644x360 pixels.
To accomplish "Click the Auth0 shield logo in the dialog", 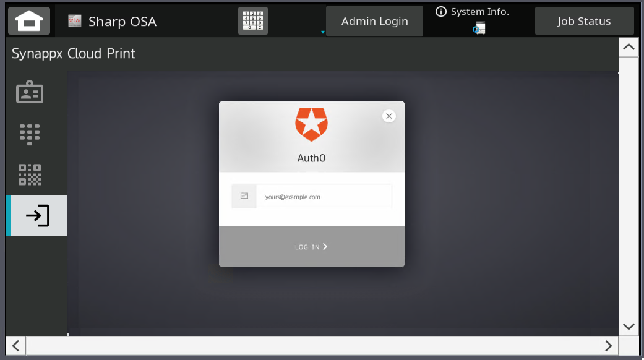I will tap(311, 123).
